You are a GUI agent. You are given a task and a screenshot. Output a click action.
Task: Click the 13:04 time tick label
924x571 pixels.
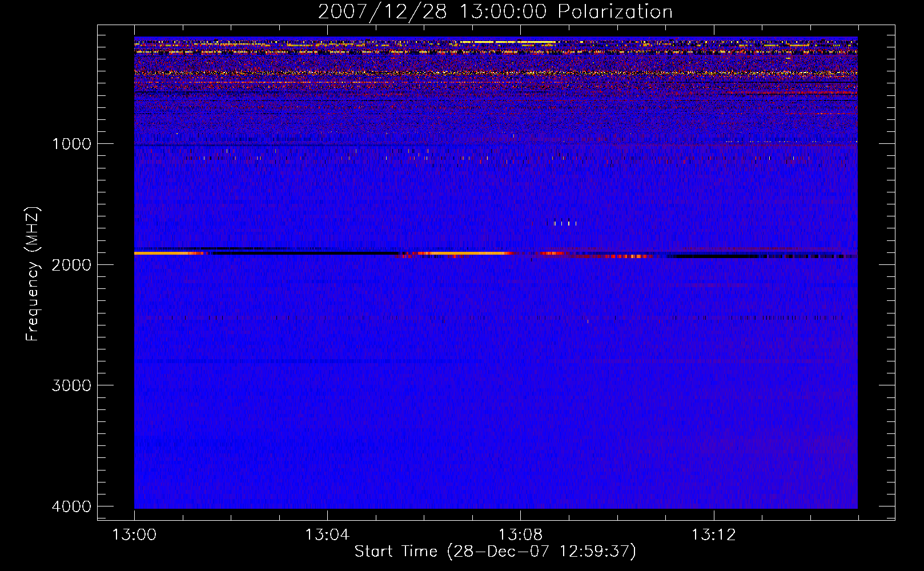(x=327, y=535)
